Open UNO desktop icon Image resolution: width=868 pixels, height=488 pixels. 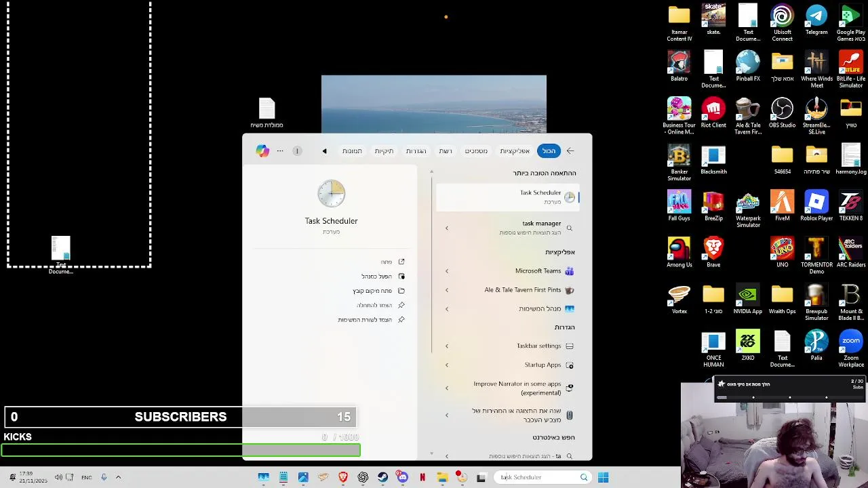(x=782, y=252)
